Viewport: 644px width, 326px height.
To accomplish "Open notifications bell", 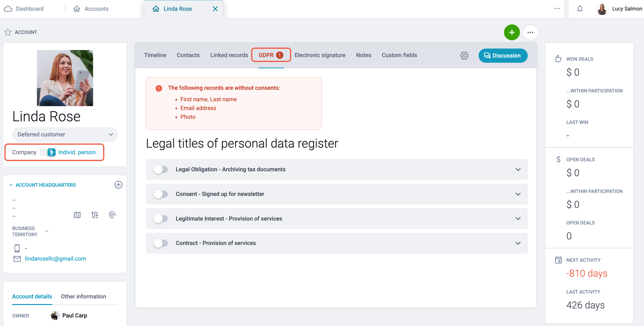I will [x=580, y=9].
